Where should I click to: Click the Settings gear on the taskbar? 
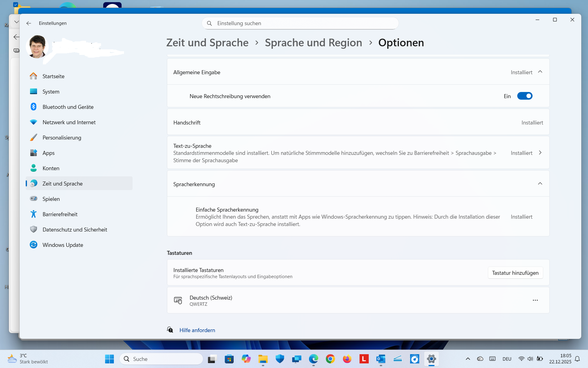pyautogui.click(x=431, y=359)
